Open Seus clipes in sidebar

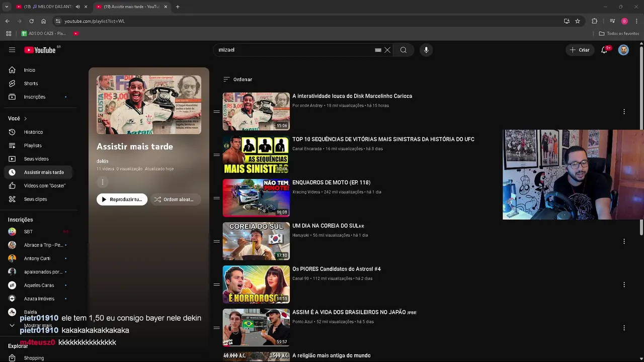point(39,199)
